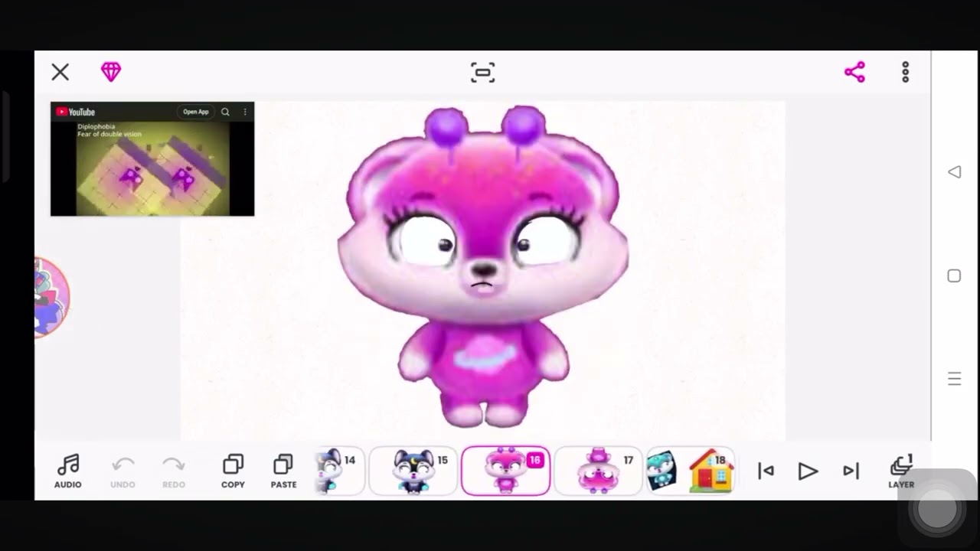Click the search icon in YouTube overlay
This screenshot has width=980, height=551.
point(225,112)
